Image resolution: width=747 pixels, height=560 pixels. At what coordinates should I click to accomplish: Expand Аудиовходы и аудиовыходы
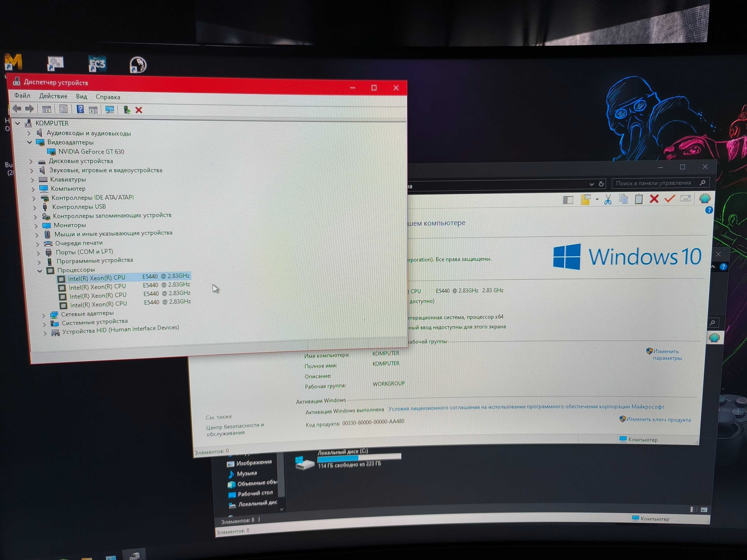pos(29,133)
